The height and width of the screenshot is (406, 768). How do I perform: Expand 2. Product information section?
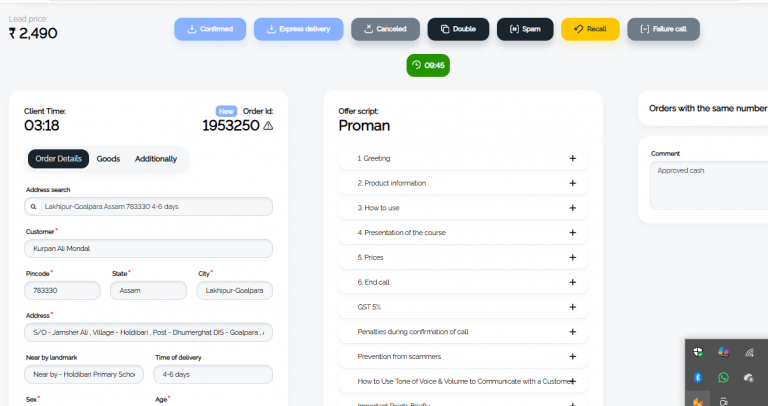pyautogui.click(x=463, y=183)
